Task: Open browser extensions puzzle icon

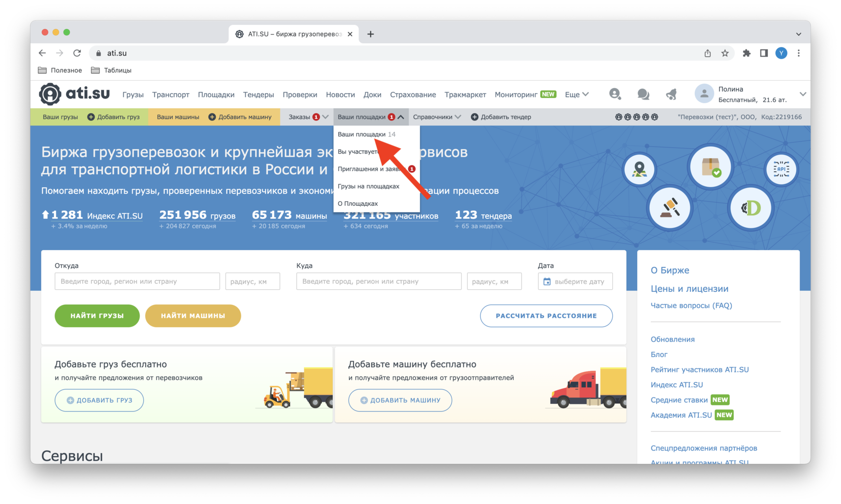Action: tap(746, 53)
